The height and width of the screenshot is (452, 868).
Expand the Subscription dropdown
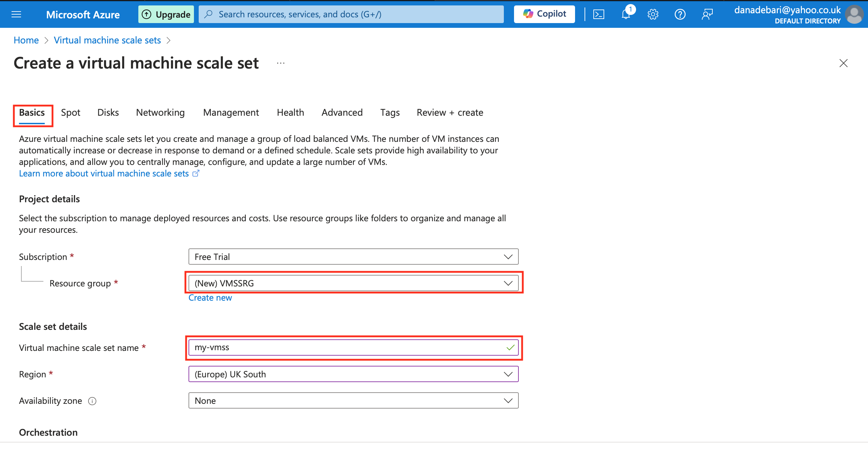[353, 257]
